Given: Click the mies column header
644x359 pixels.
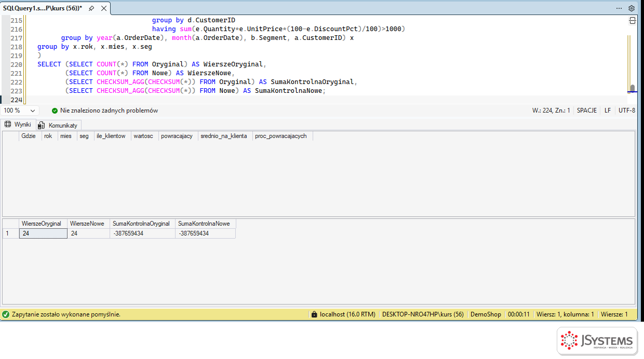Looking at the screenshot, I should click(67, 136).
